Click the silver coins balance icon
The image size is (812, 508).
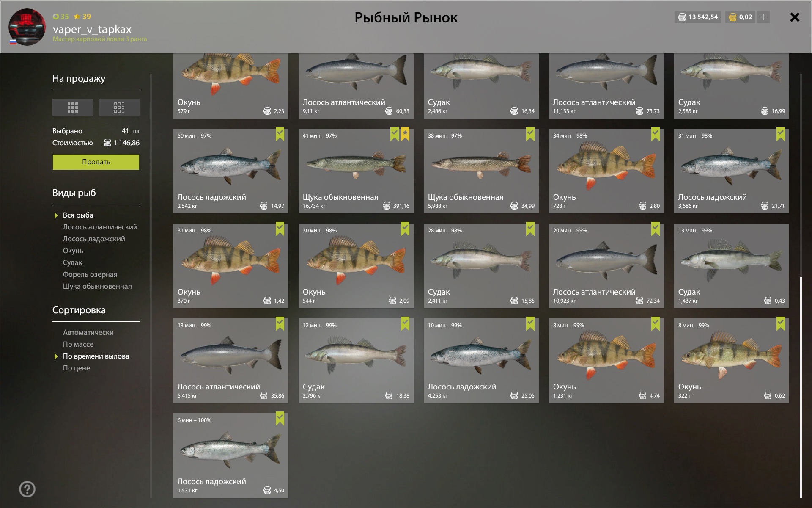[682, 17]
